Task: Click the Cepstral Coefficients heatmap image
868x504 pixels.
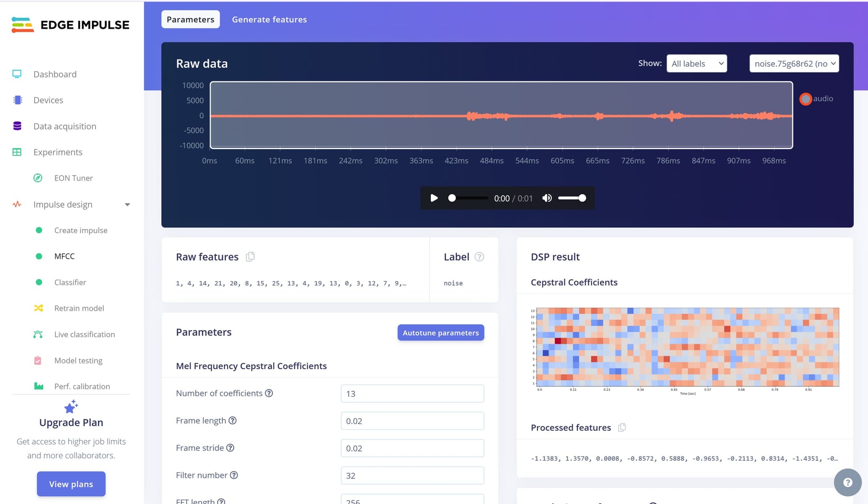Action: [685, 351]
